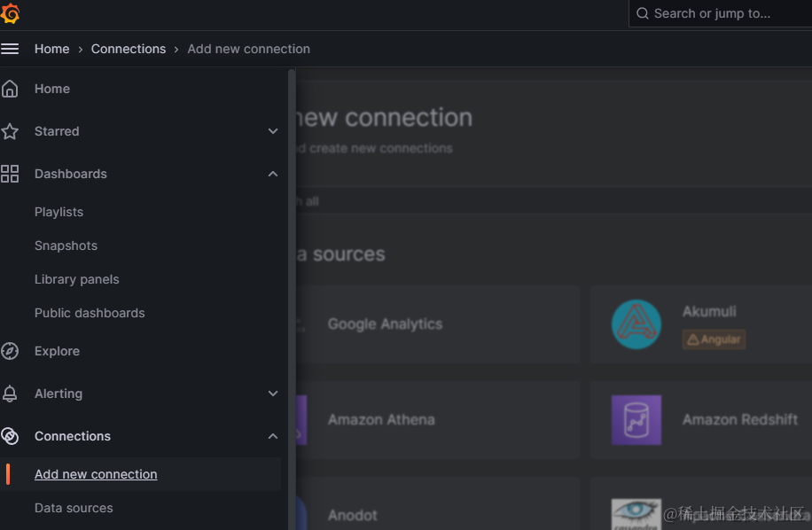This screenshot has height=530, width=812.
Task: Click the Dashboards grid icon
Action: (x=10, y=174)
